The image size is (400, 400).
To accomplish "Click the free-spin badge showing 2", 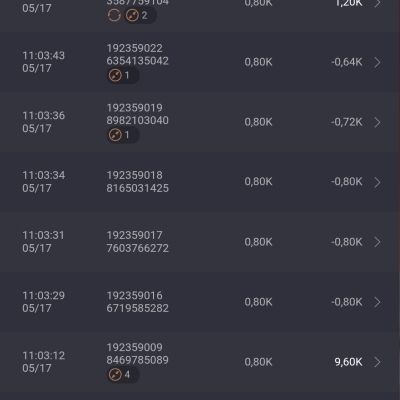I will click(140, 15).
